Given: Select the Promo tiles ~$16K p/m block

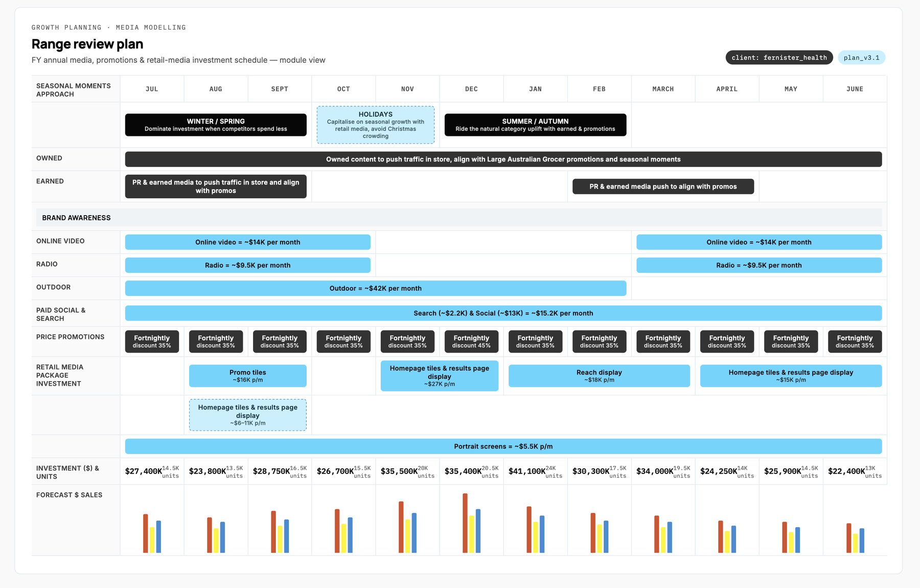Looking at the screenshot, I should [x=248, y=376].
